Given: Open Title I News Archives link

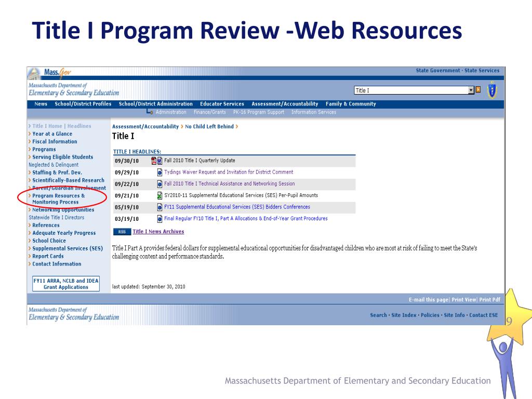Looking at the screenshot, I should [x=158, y=231].
